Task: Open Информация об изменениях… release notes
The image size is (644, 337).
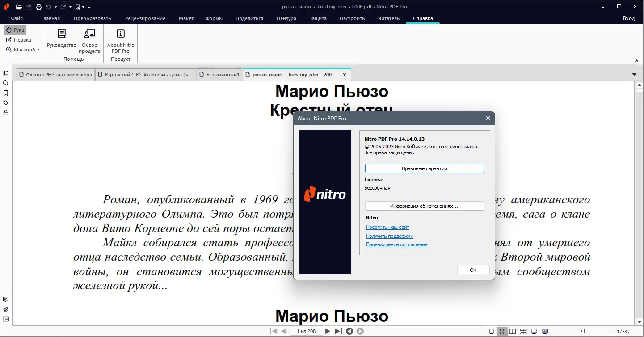Action: pos(425,206)
